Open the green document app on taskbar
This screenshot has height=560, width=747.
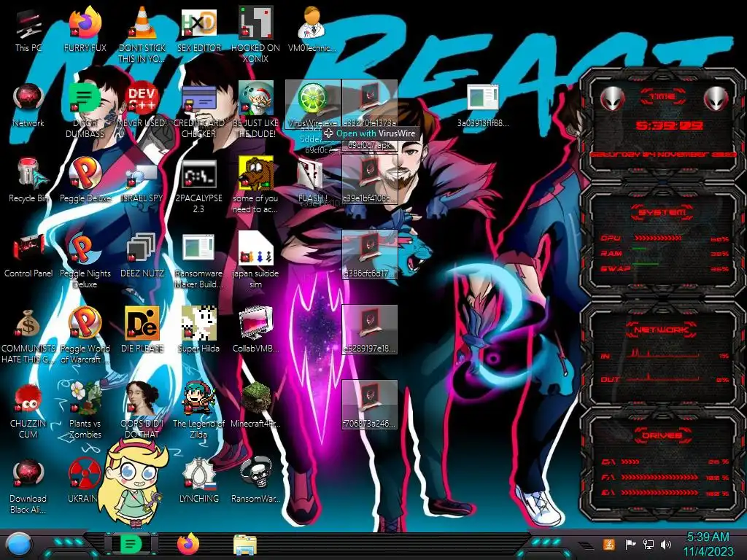click(130, 544)
